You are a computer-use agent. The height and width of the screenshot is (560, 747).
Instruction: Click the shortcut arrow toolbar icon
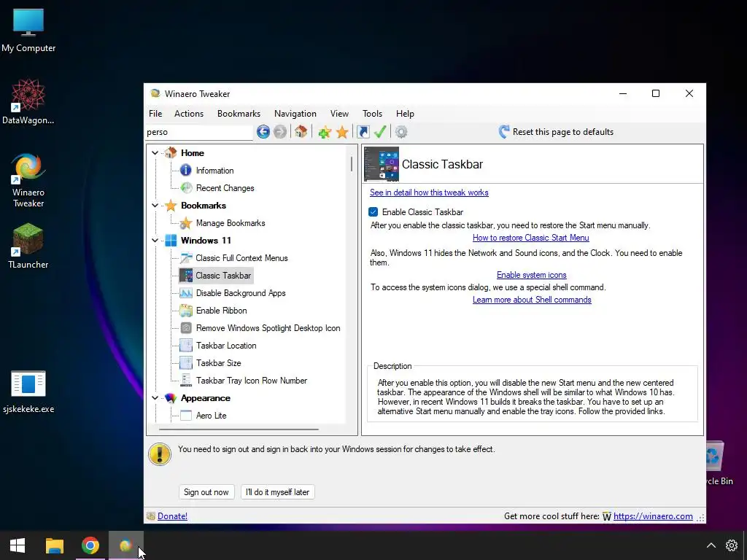363,132
